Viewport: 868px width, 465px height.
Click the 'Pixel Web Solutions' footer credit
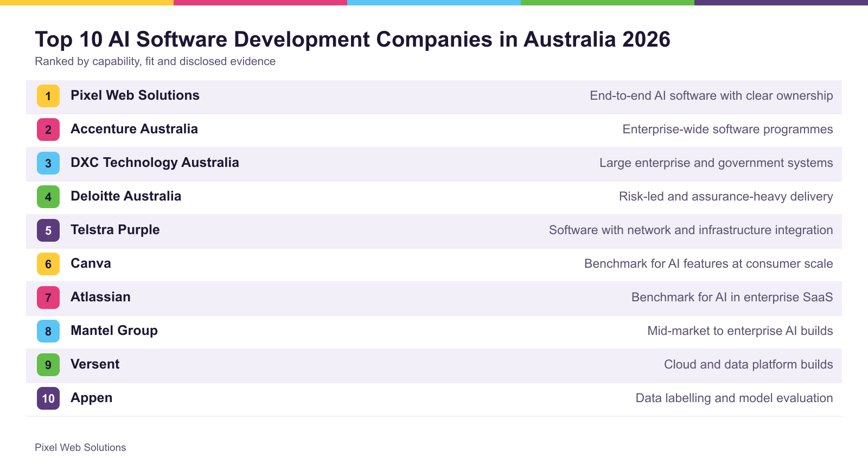[x=80, y=448]
